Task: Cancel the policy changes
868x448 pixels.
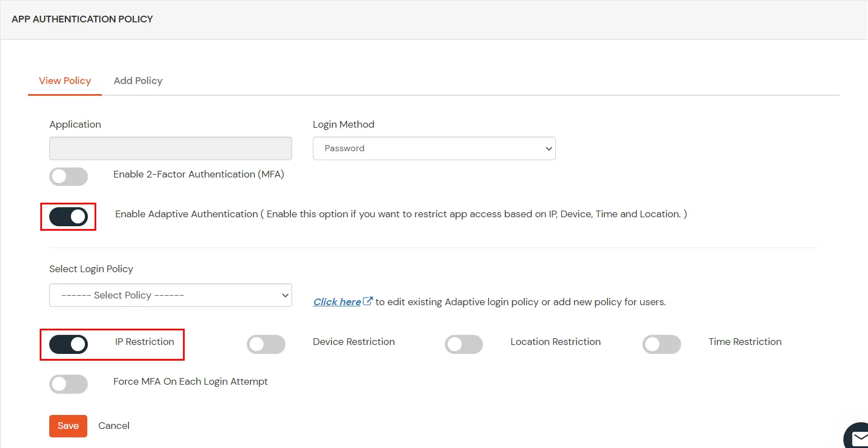Action: pyautogui.click(x=114, y=426)
